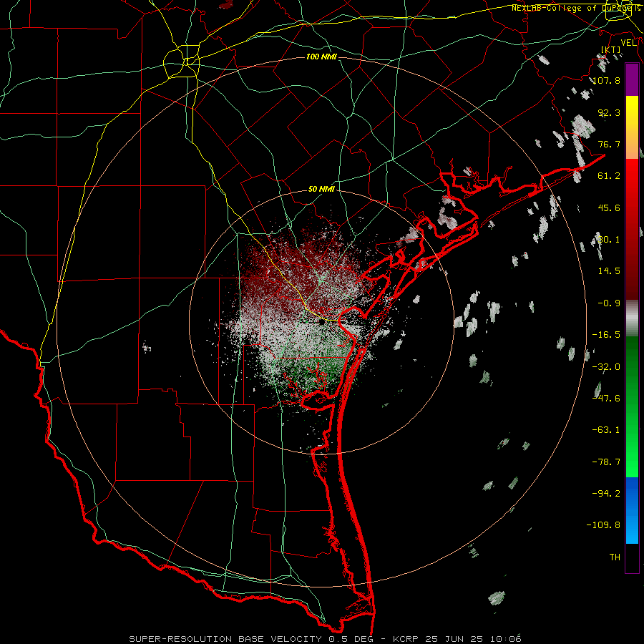Click the 107.8 velocity scale value
The width and height of the screenshot is (644, 644).
coord(607,80)
